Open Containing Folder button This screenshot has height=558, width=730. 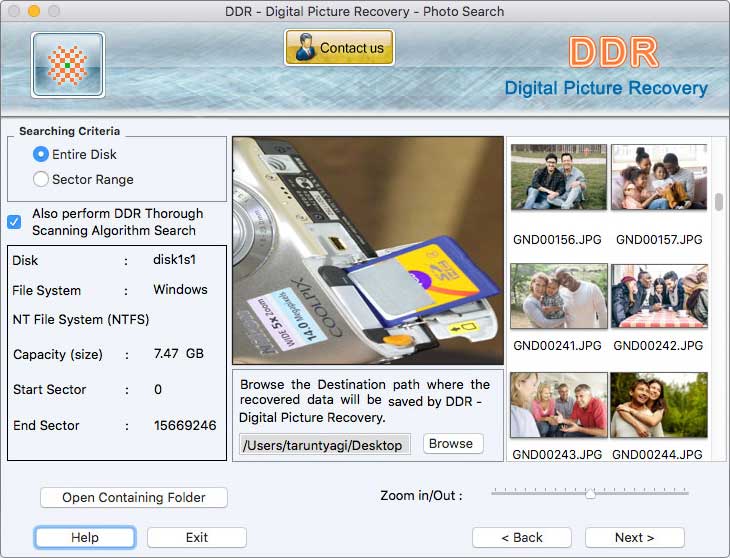click(x=134, y=497)
